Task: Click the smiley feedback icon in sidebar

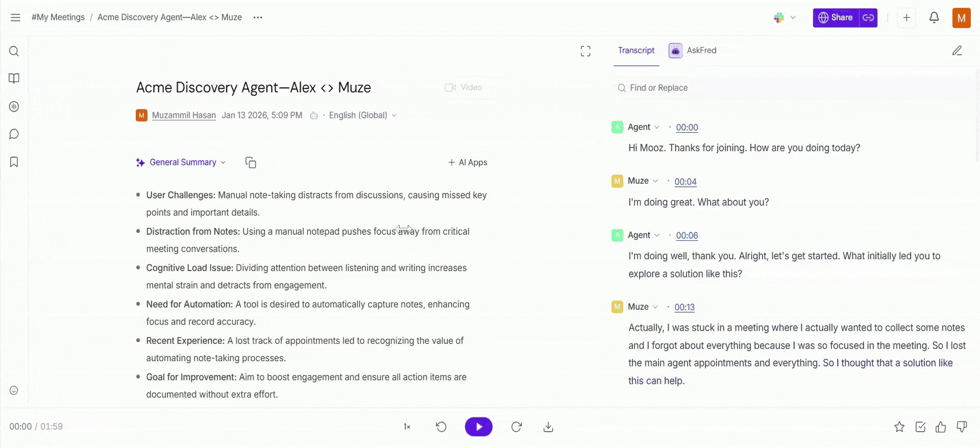Action: pos(14,390)
